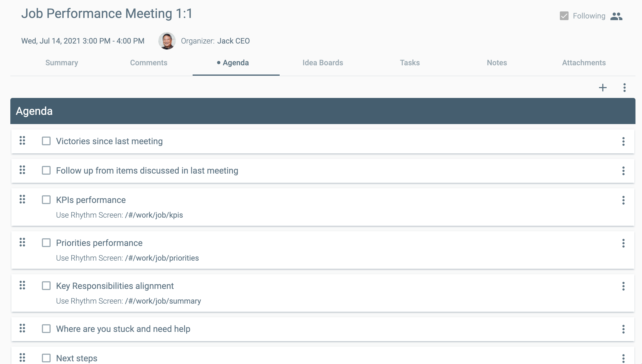Click the drag handle next to Key Responsibilities alignment
This screenshot has height=364, width=642.
(x=22, y=285)
